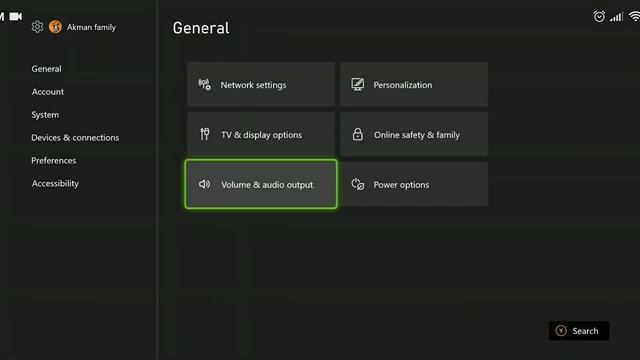Image resolution: width=640 pixels, height=360 pixels.
Task: Click the cellular signal bars icon
Action: tap(616, 17)
